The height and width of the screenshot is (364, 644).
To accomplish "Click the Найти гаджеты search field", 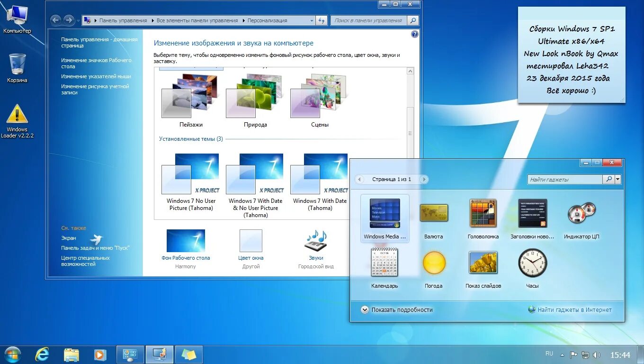I will tap(565, 179).
